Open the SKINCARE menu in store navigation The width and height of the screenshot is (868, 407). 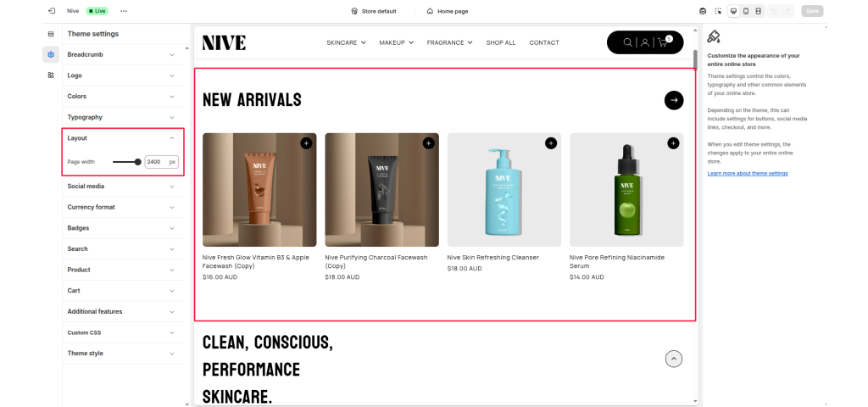[346, 42]
